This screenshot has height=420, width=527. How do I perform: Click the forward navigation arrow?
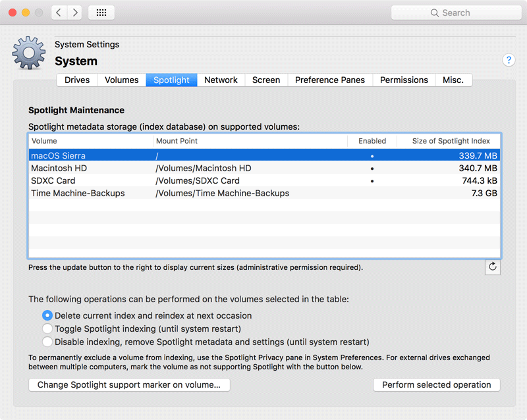tap(74, 13)
